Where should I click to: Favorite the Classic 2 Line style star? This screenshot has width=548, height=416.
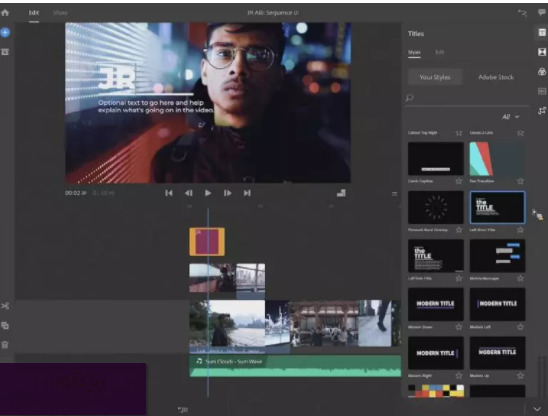coord(520,133)
